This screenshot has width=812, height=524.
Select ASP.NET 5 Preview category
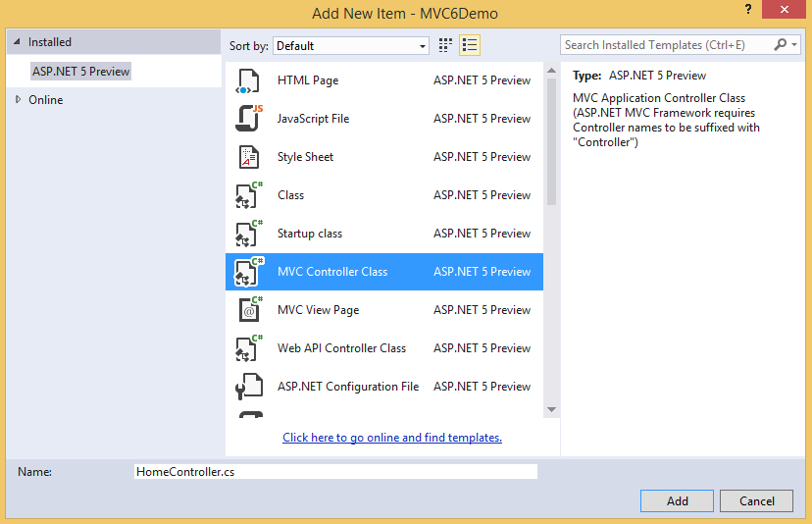(x=80, y=71)
